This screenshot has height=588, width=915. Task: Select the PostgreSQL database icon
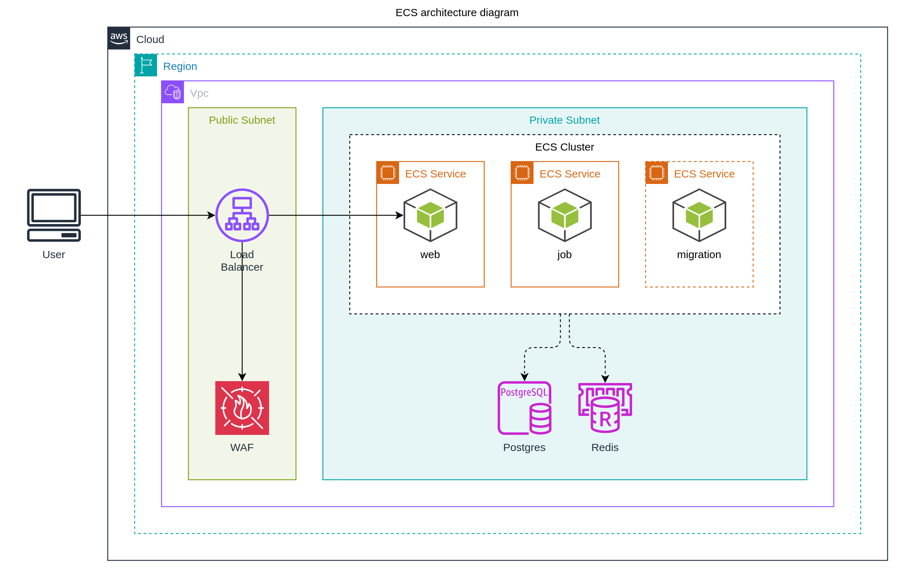pos(525,408)
